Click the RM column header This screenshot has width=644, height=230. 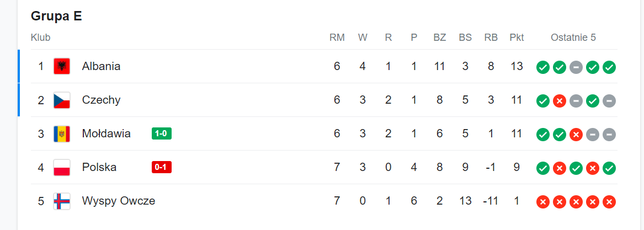tap(337, 38)
